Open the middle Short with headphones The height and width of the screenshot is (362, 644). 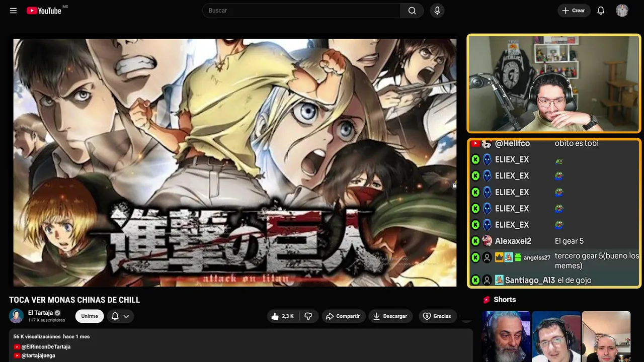click(556, 336)
